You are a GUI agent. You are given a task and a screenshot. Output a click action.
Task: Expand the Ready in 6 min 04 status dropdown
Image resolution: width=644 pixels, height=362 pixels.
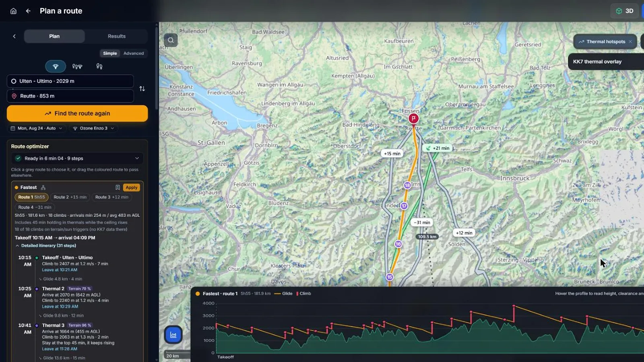tap(77, 158)
